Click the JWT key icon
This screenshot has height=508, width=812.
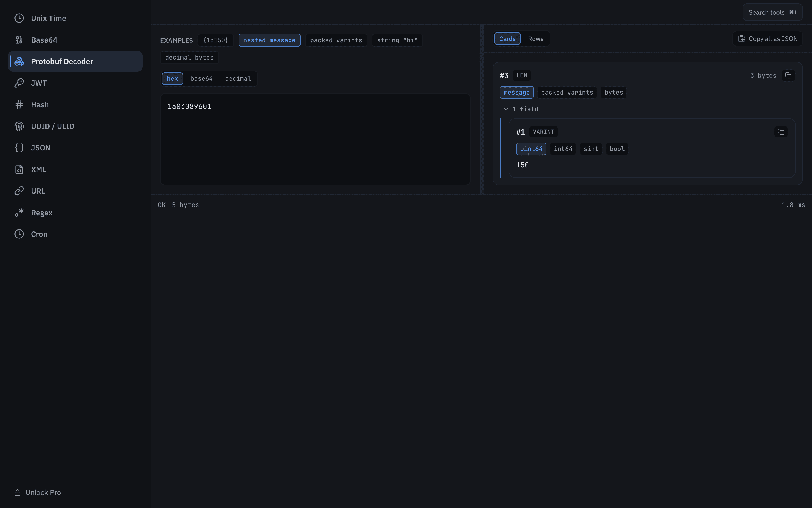click(19, 83)
